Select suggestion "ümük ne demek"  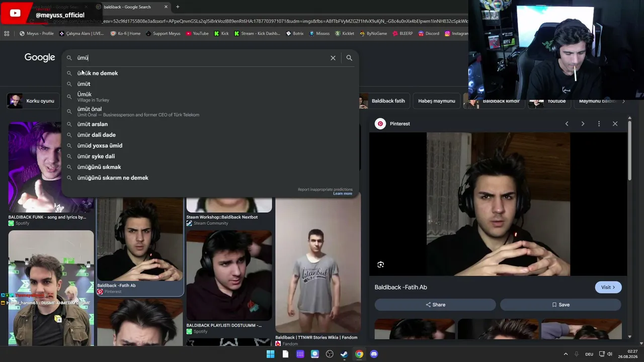tap(210, 73)
